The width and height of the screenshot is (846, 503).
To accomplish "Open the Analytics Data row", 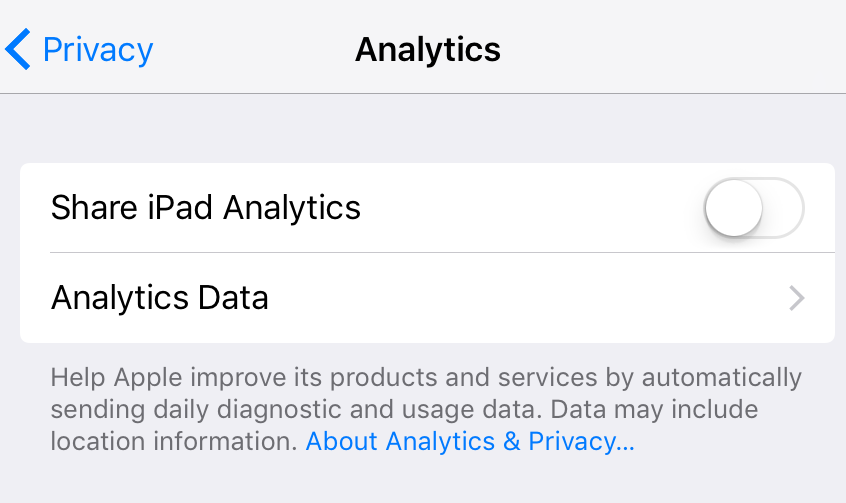I will (160, 298).
